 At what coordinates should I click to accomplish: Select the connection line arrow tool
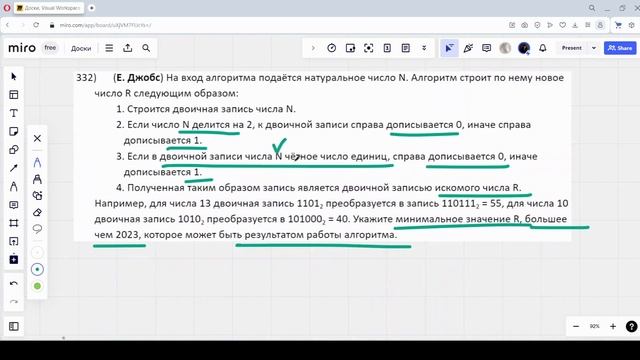pos(13,168)
